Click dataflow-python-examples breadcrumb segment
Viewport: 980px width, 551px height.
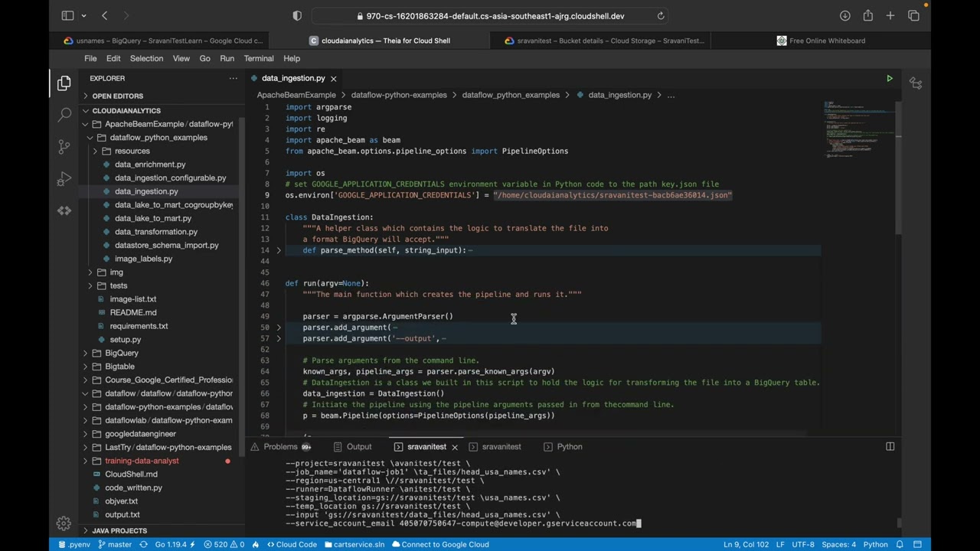[398, 95]
